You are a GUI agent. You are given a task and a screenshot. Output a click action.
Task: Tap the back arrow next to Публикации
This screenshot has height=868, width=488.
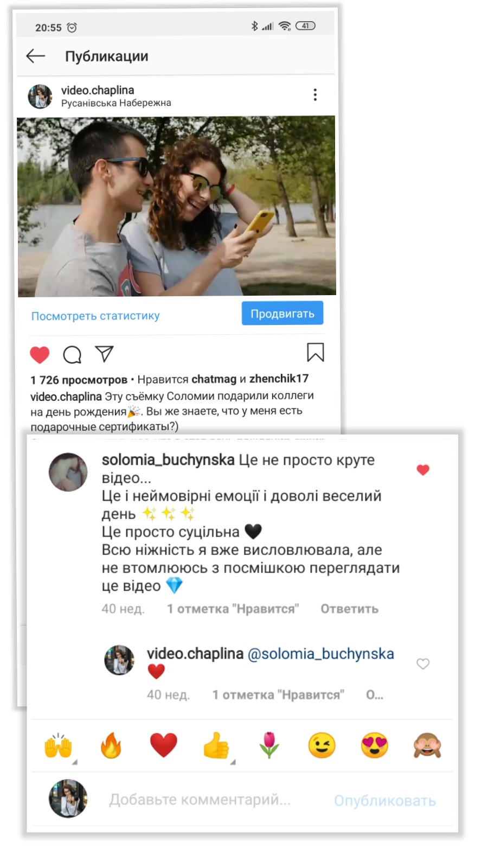[36, 56]
